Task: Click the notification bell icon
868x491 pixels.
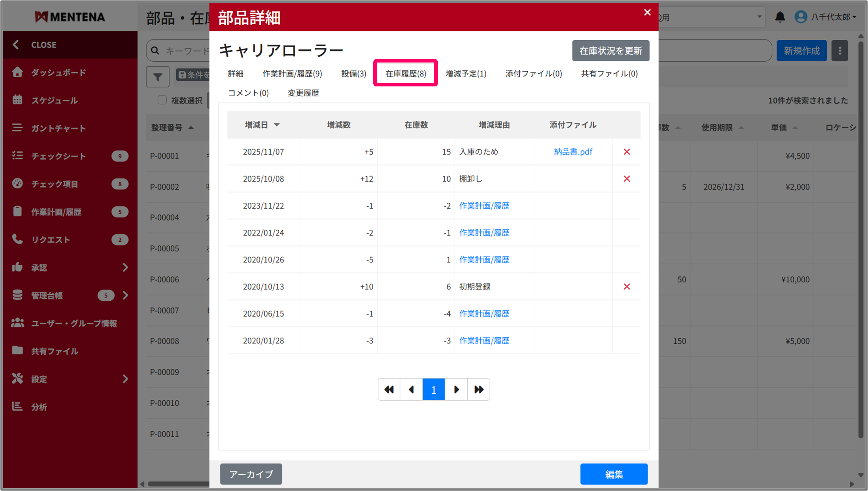Action: 780,17
